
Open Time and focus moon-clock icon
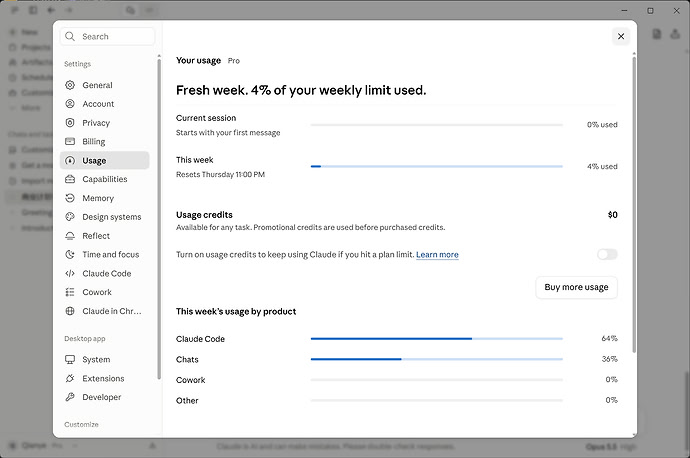pos(70,254)
